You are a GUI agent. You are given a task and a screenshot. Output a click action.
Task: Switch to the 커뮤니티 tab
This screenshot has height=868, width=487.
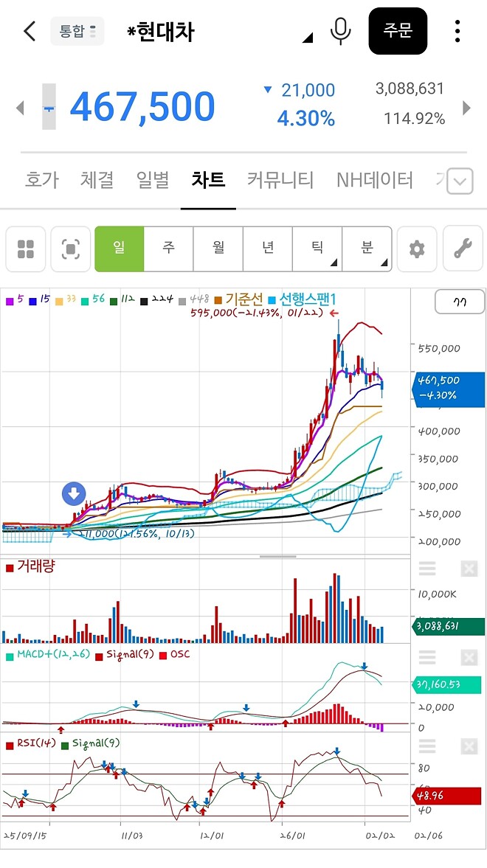(x=280, y=179)
